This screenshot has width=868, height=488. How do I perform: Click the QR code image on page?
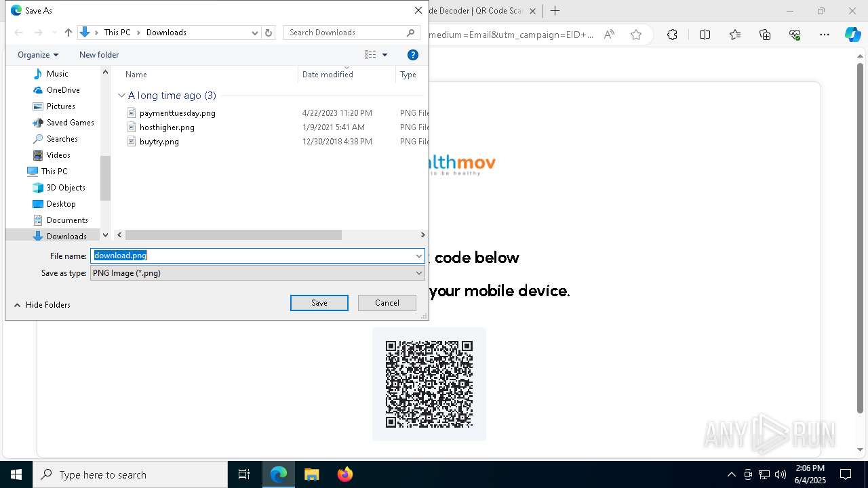pos(429,384)
